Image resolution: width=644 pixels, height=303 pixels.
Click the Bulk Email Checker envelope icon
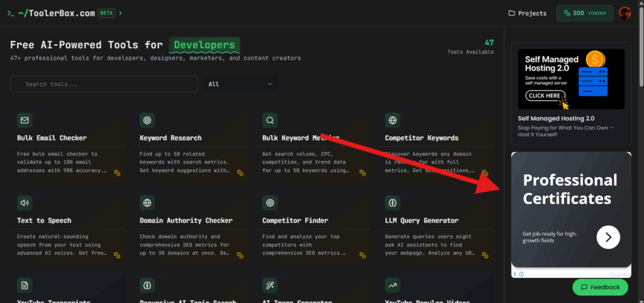25,120
